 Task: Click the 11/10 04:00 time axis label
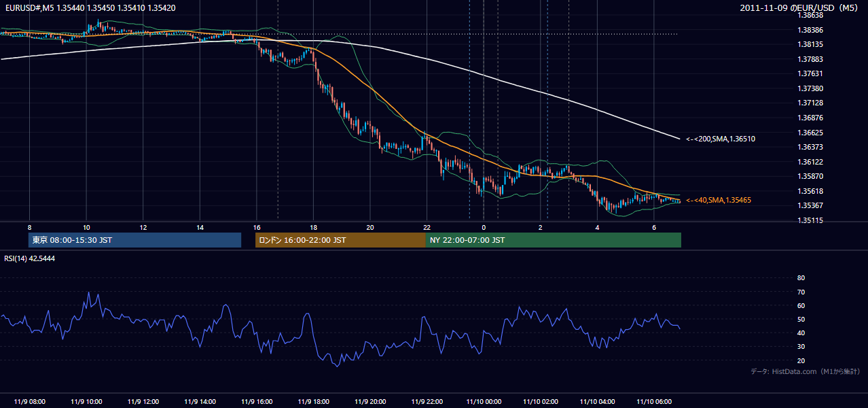[x=597, y=402]
